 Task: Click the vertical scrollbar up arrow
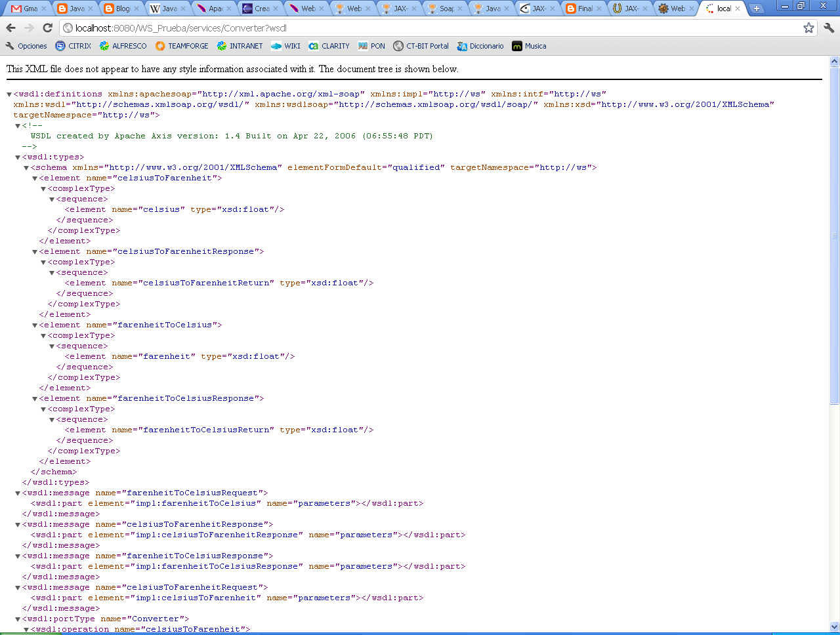(x=834, y=61)
